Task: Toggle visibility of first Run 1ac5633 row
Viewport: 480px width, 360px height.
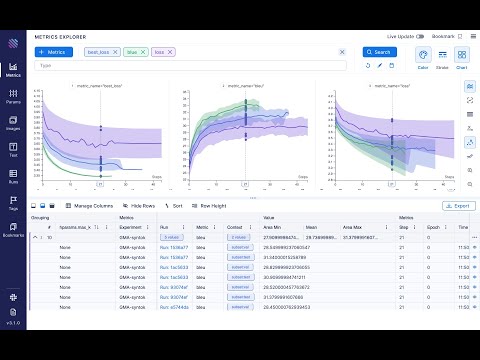Action: (475, 267)
